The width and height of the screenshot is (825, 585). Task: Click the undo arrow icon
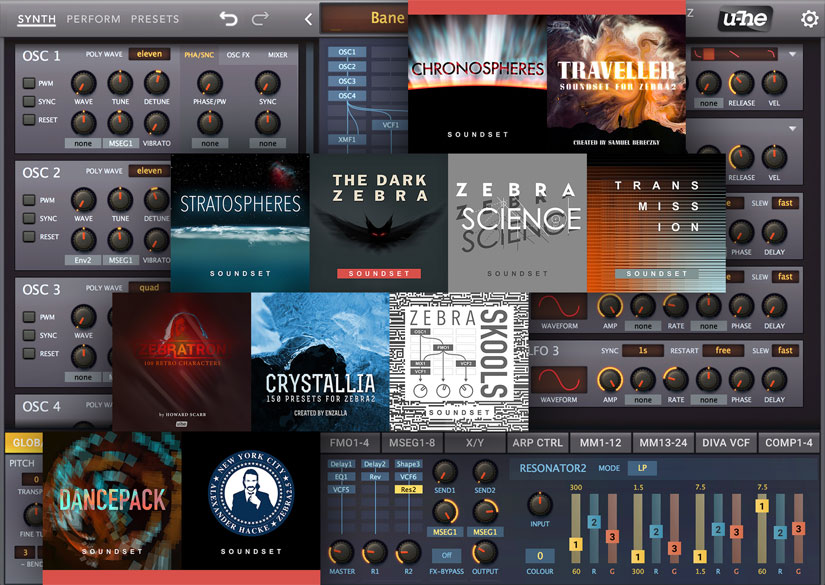click(x=229, y=19)
